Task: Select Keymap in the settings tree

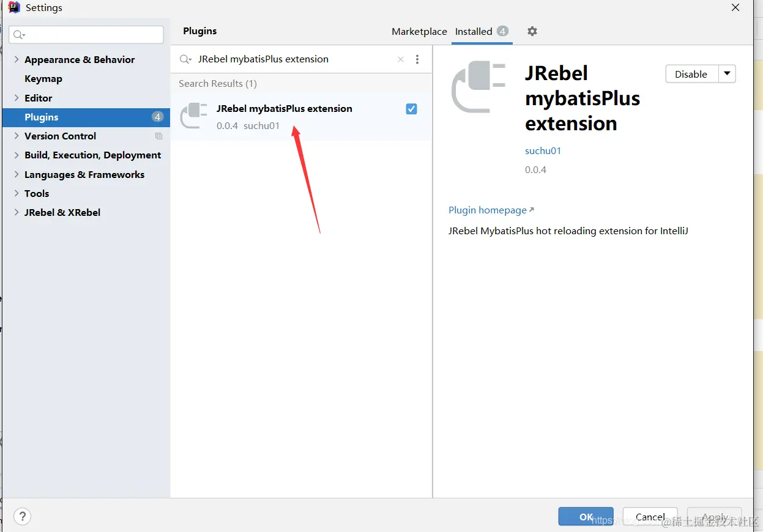Action: click(43, 79)
